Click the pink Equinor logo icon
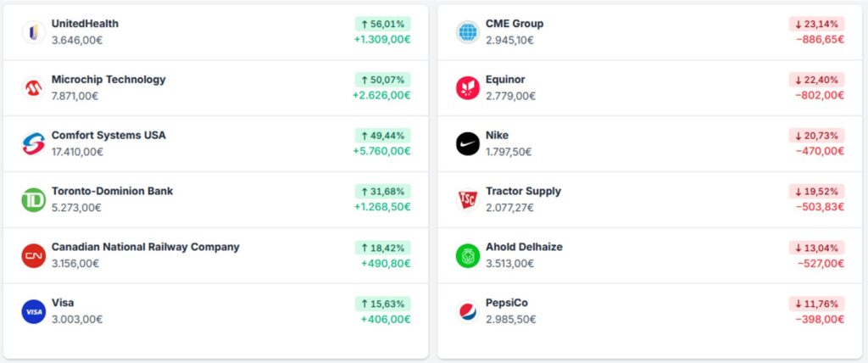 [x=468, y=88]
